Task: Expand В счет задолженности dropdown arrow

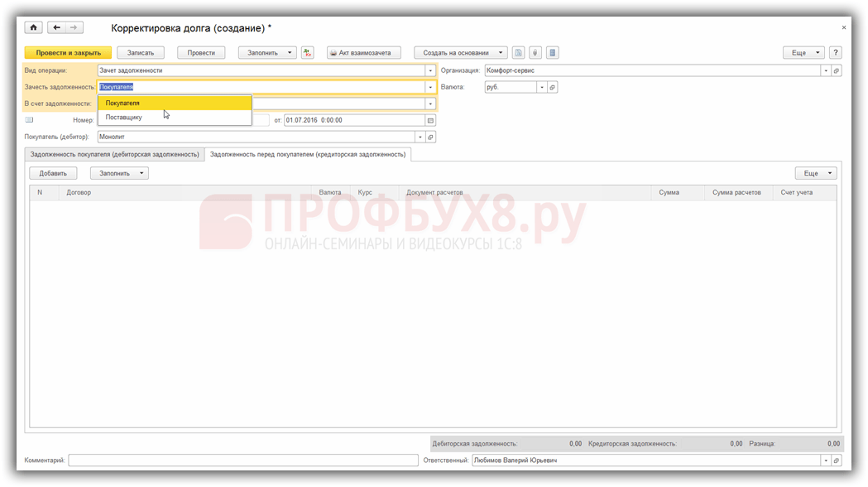Action: pyautogui.click(x=430, y=104)
